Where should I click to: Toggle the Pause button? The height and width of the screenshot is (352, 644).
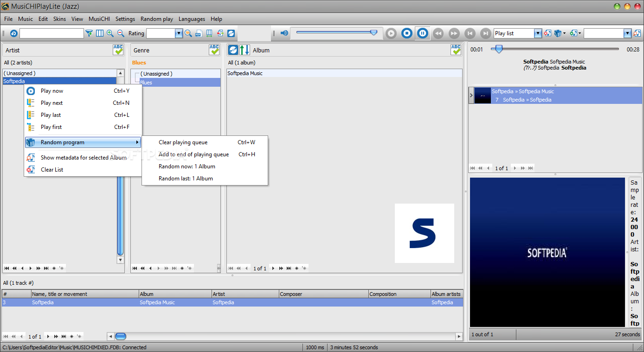423,33
